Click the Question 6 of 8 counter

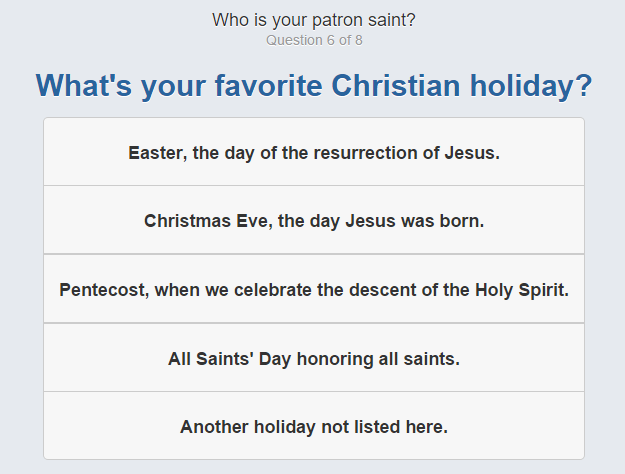point(314,40)
